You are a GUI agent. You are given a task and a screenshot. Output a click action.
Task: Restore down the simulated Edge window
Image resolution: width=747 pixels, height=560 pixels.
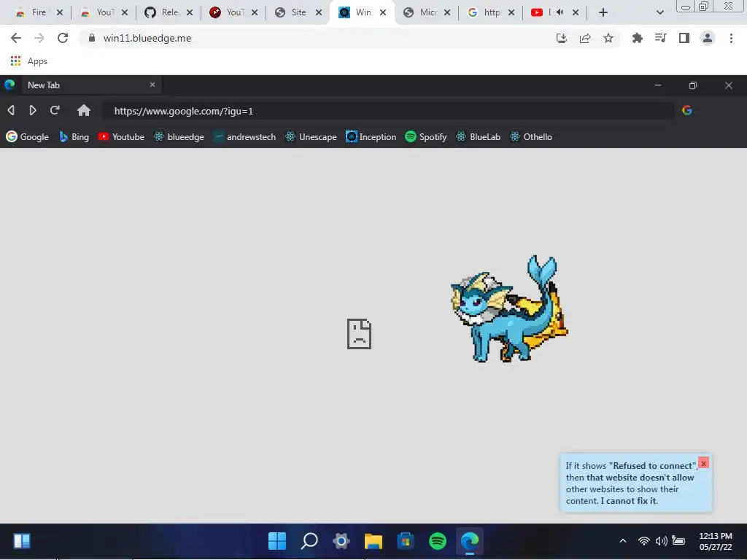click(693, 85)
